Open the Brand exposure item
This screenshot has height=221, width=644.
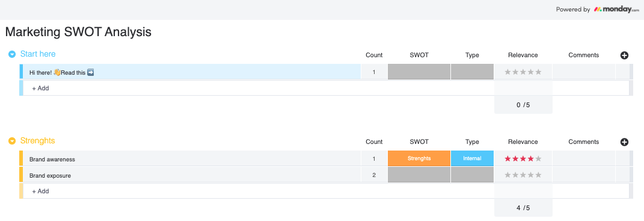(50, 176)
